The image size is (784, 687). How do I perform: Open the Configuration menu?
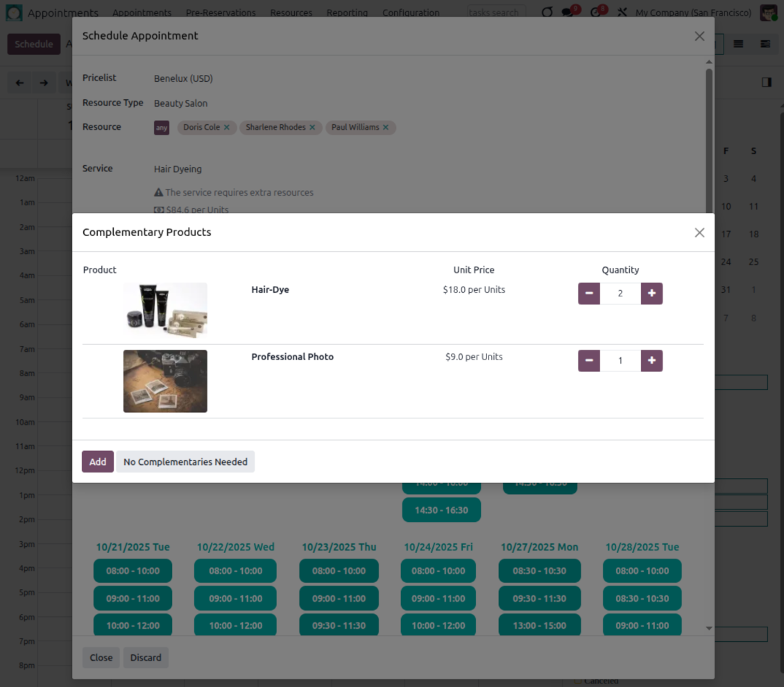pos(411,12)
